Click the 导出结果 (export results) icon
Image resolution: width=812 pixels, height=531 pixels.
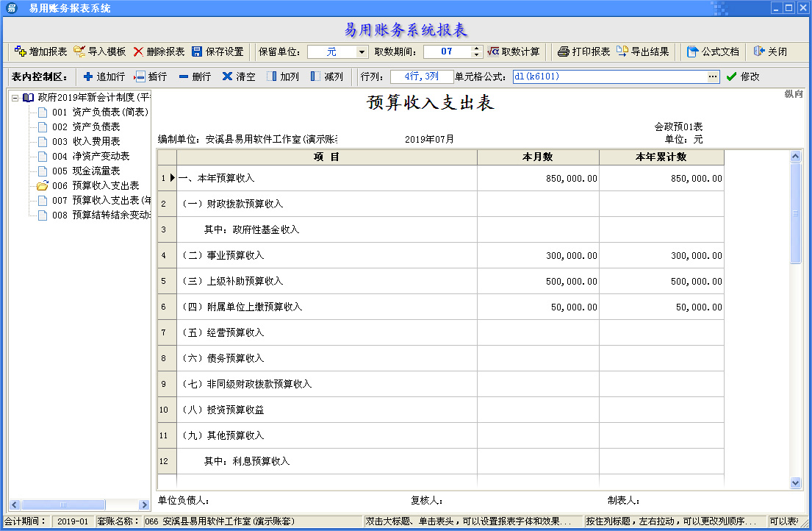(x=622, y=51)
